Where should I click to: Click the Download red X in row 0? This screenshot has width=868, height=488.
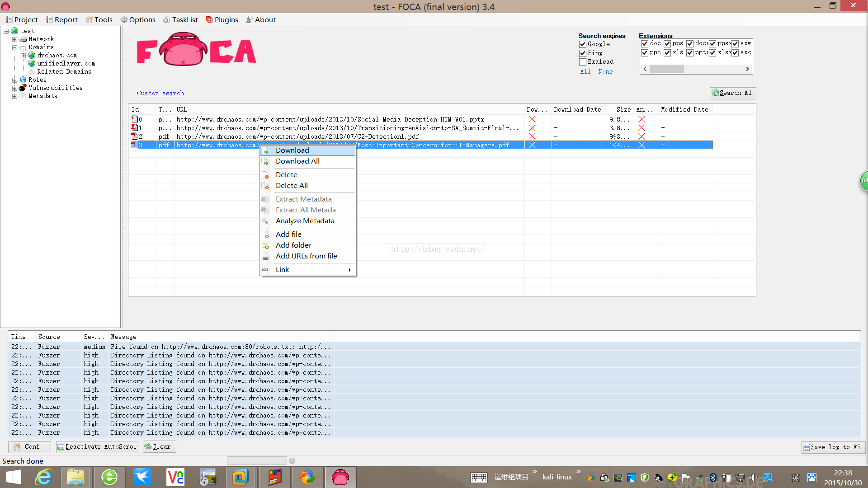coord(532,119)
